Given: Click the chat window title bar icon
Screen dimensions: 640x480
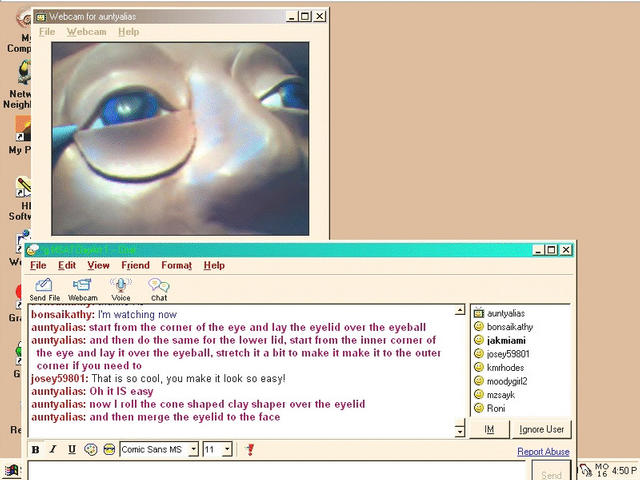Looking at the screenshot, I should (x=32, y=249).
